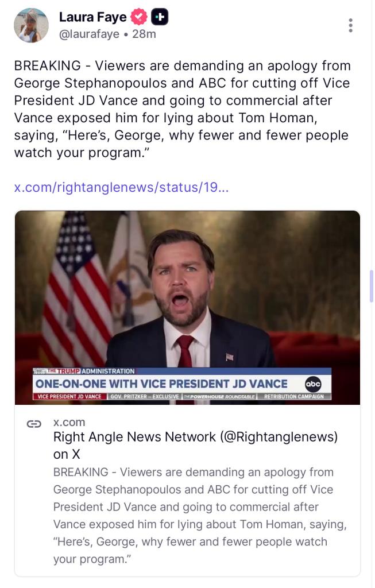Click the dark plus badge near the name
Screen dimensions: 375x588
coord(159,18)
